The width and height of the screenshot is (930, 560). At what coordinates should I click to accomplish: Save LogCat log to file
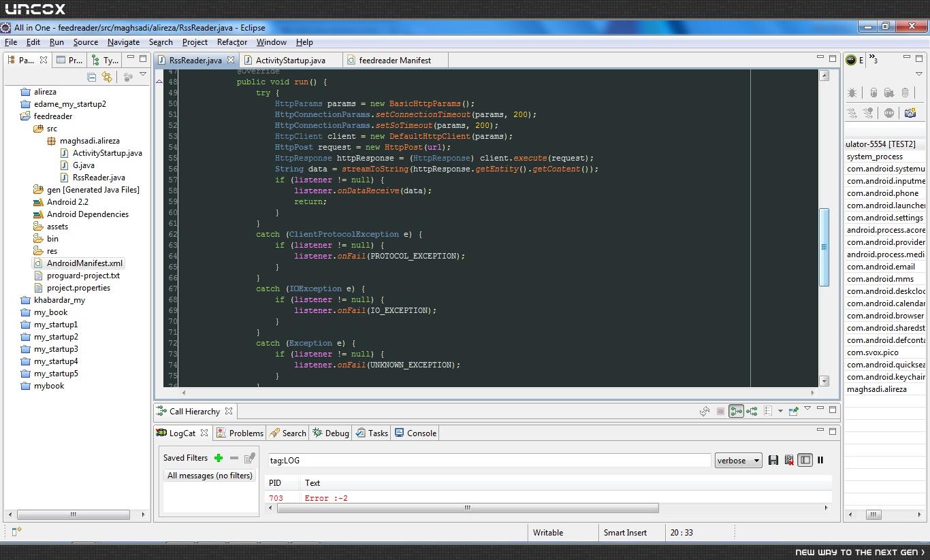pyautogui.click(x=773, y=460)
